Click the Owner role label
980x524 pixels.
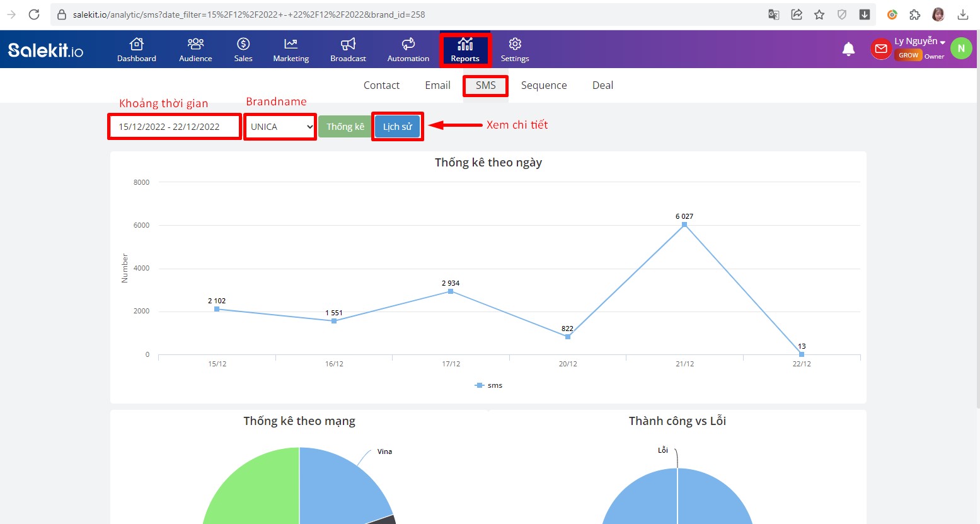pyautogui.click(x=934, y=56)
